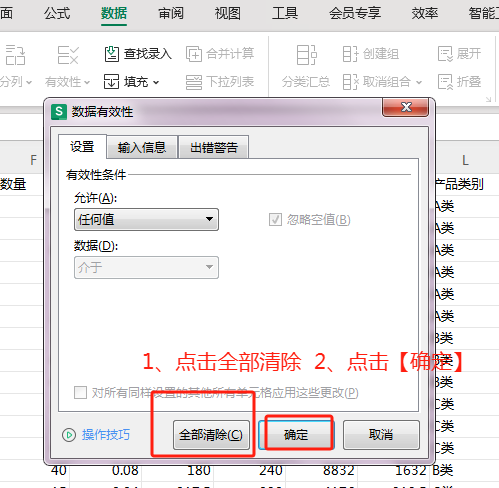Click the 确定 button

tap(296, 435)
